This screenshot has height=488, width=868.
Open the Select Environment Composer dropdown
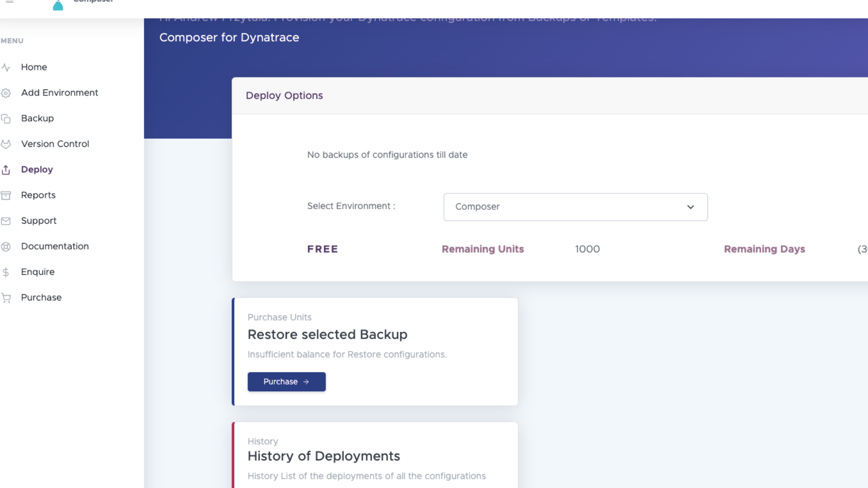[x=576, y=207]
